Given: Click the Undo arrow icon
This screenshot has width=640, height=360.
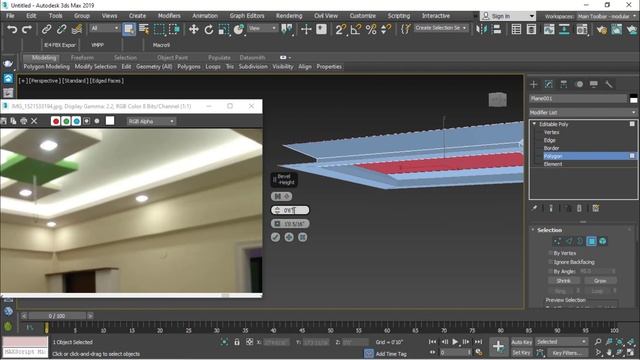Looking at the screenshot, I should 12,29.
